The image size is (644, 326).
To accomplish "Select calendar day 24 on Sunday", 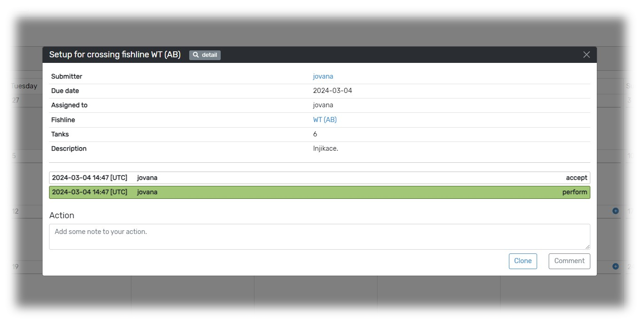I will tap(631, 287).
